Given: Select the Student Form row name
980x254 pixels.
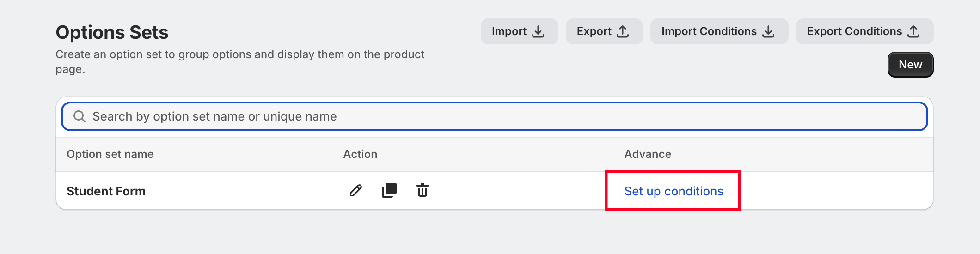Looking at the screenshot, I should pos(106,191).
